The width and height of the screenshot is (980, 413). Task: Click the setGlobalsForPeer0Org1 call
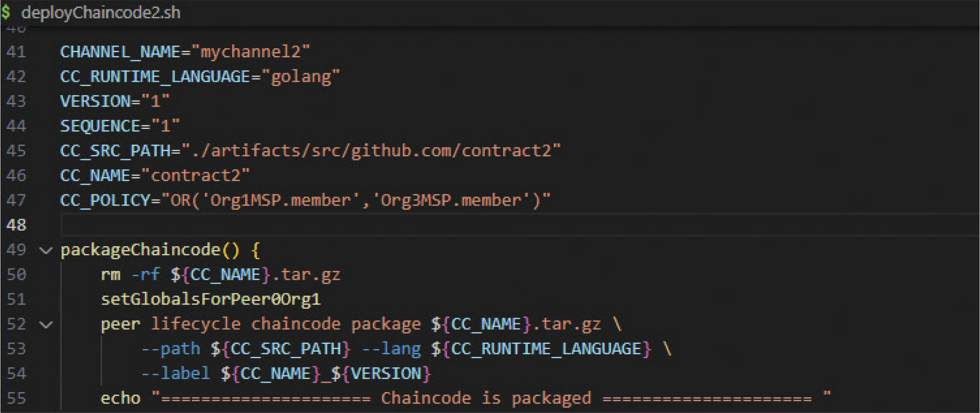point(211,299)
